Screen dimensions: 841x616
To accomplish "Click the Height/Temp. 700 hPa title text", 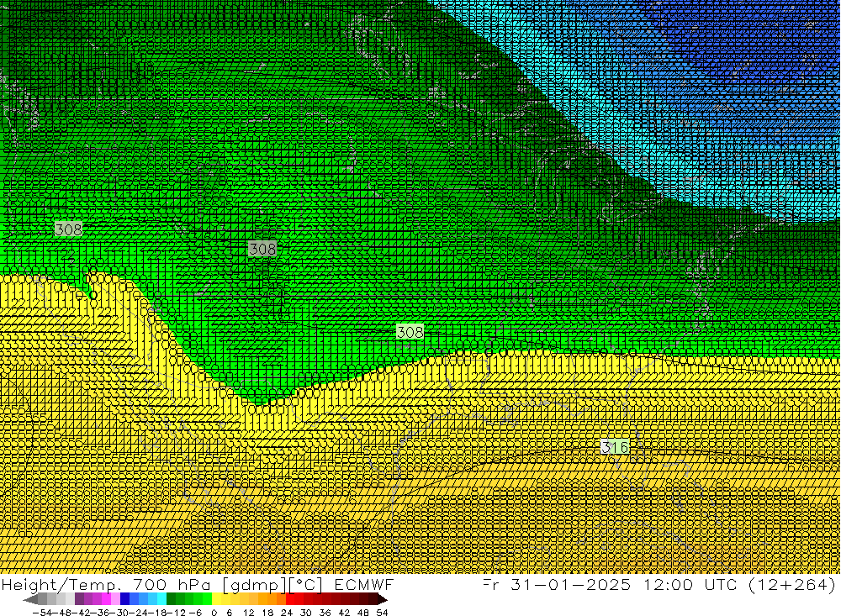I will click(108, 584).
